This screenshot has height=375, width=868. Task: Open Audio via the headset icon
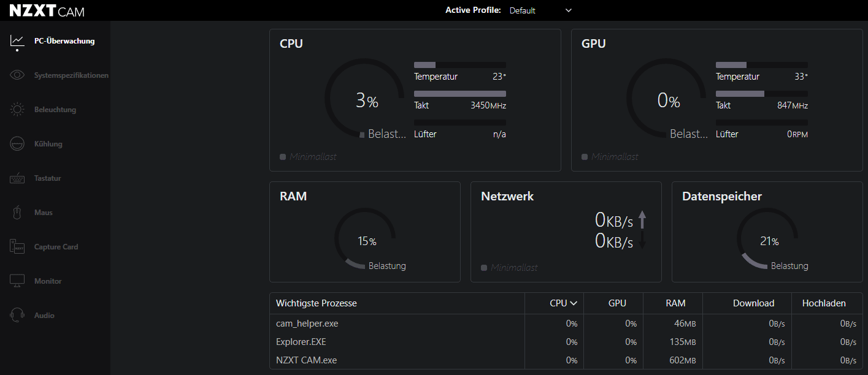pos(17,316)
